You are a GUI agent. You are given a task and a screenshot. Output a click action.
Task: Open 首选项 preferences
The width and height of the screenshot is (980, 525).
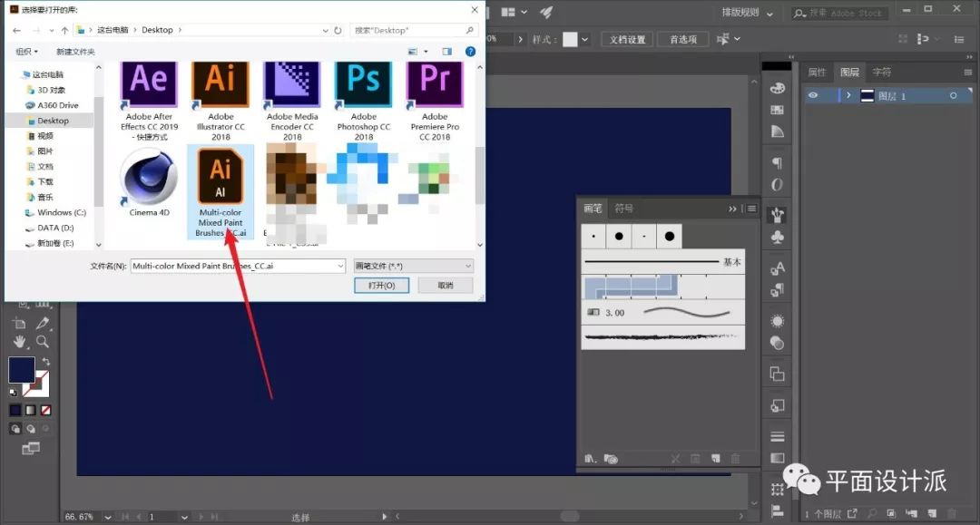(683, 39)
